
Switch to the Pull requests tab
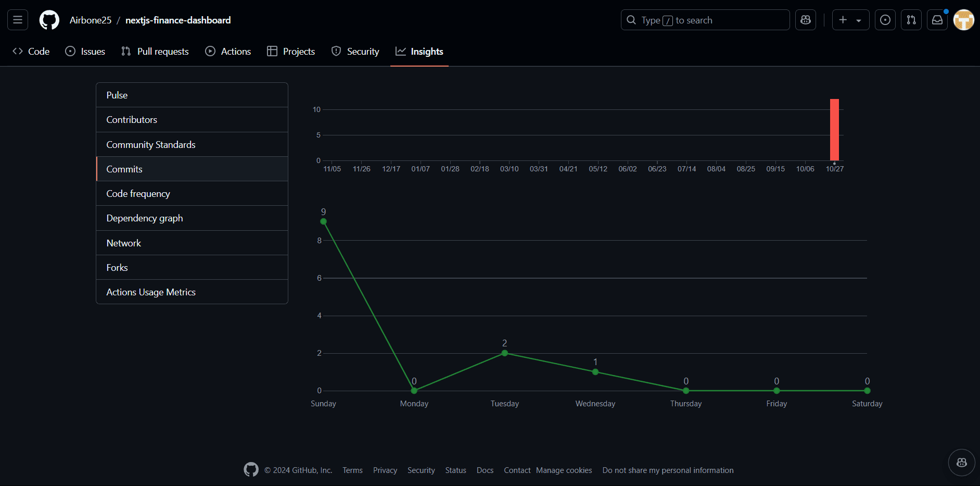pos(155,52)
